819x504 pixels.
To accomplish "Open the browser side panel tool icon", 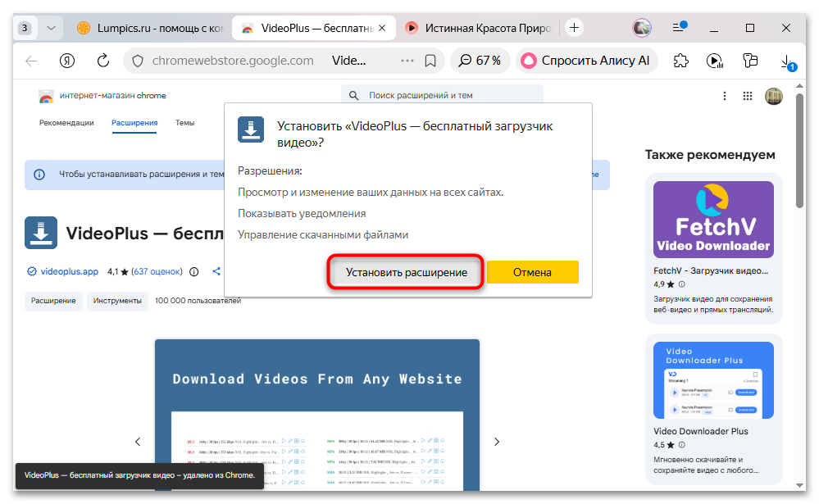I will (x=750, y=61).
